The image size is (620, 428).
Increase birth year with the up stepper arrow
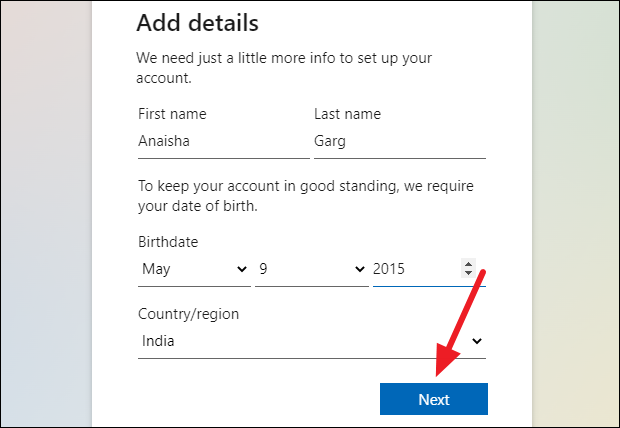[467, 264]
